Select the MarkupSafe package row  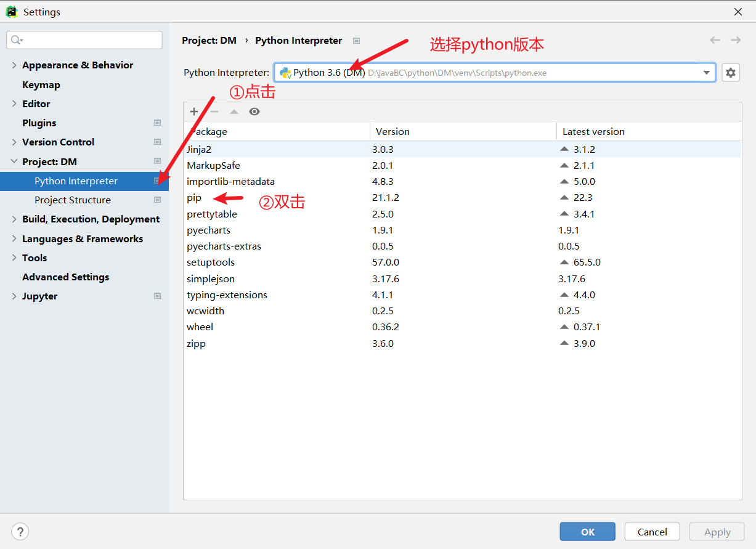(463, 165)
